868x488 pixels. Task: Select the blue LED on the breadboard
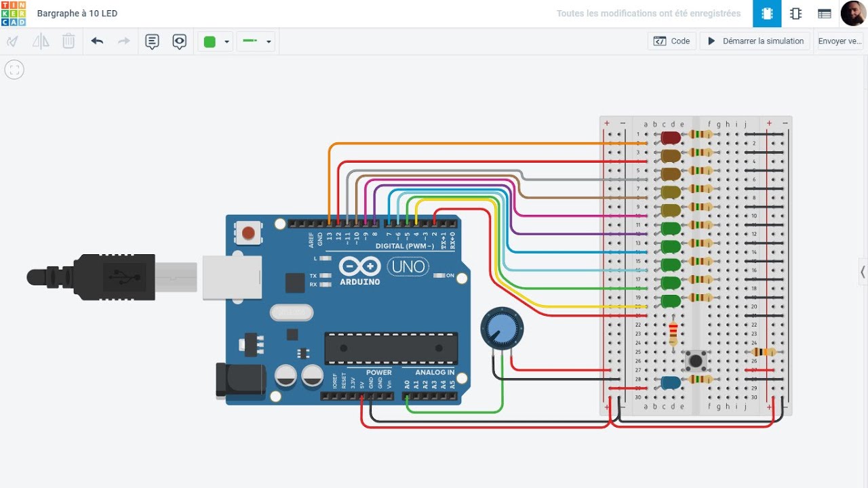(x=671, y=383)
